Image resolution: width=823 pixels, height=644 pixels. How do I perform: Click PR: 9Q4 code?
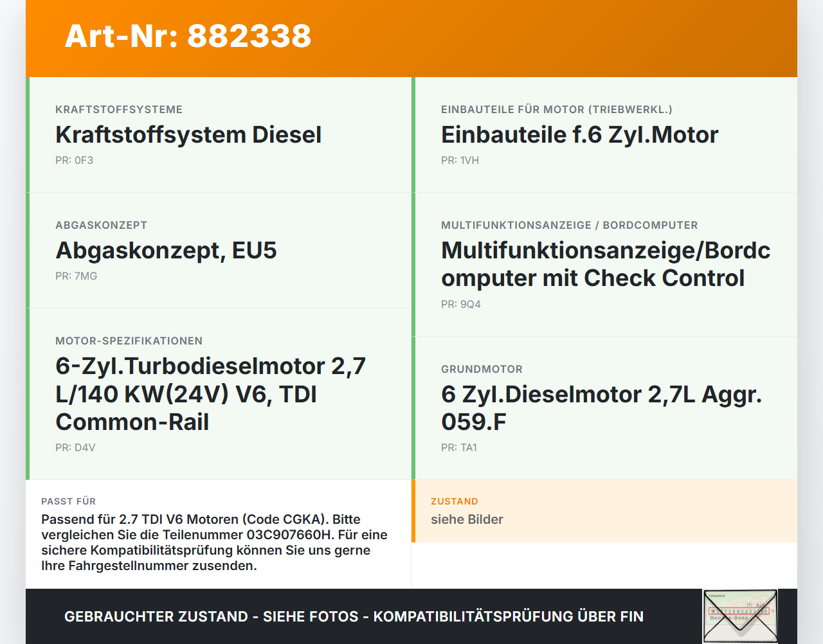click(460, 304)
